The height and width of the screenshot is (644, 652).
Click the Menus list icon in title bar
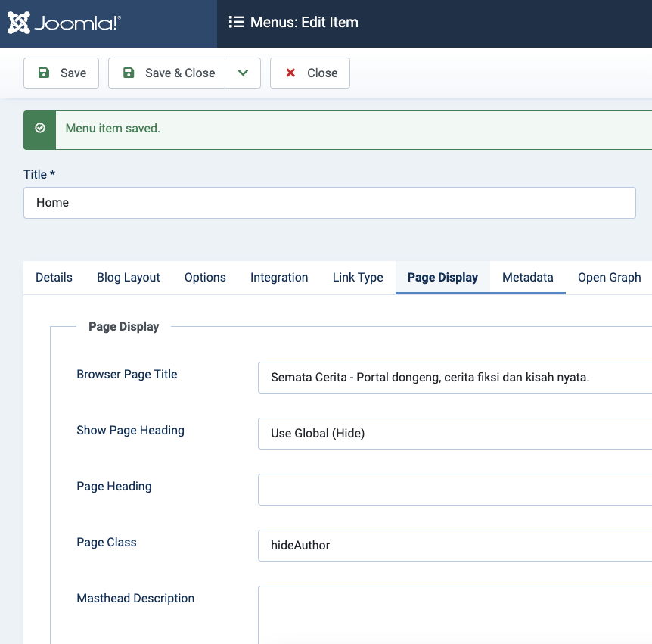click(236, 23)
